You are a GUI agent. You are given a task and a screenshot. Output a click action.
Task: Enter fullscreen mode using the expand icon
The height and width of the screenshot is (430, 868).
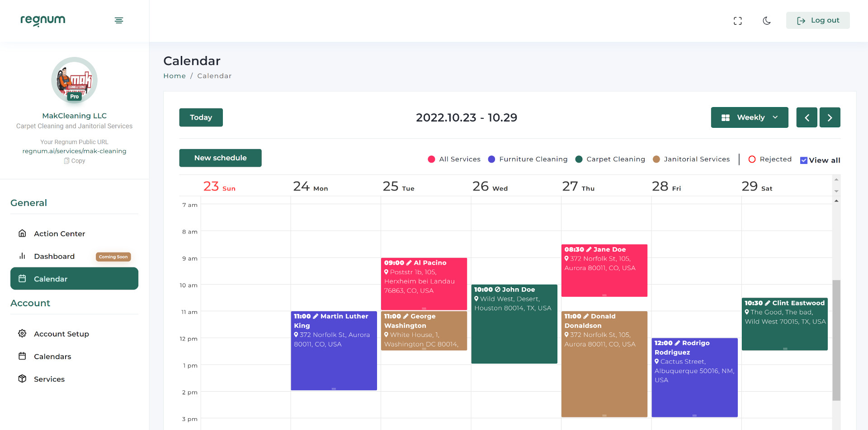738,21
